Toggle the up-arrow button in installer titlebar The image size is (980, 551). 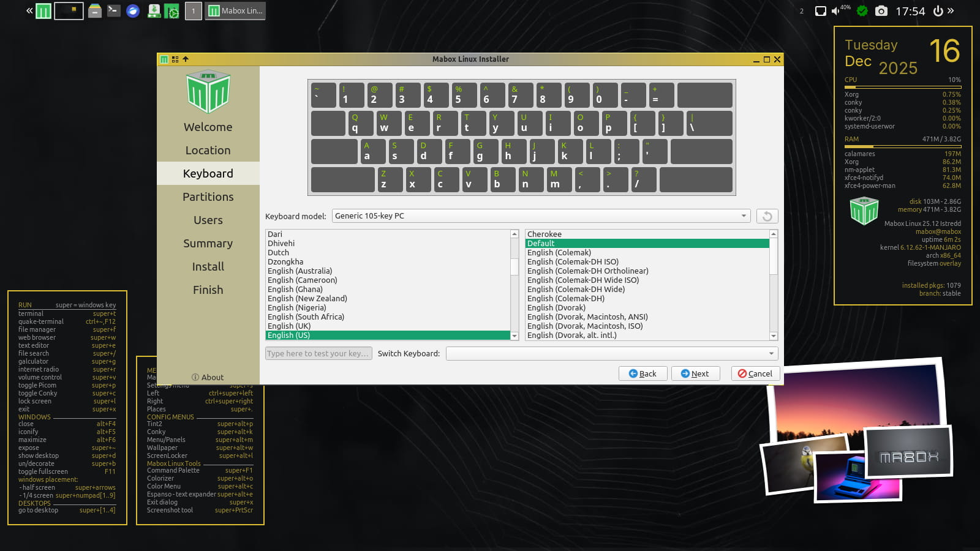(186, 59)
